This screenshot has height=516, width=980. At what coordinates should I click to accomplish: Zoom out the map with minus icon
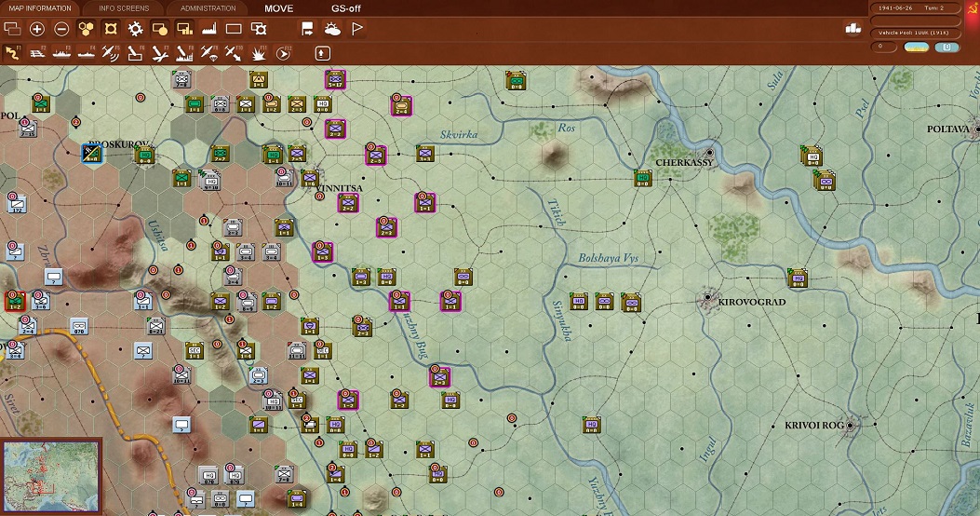61,29
